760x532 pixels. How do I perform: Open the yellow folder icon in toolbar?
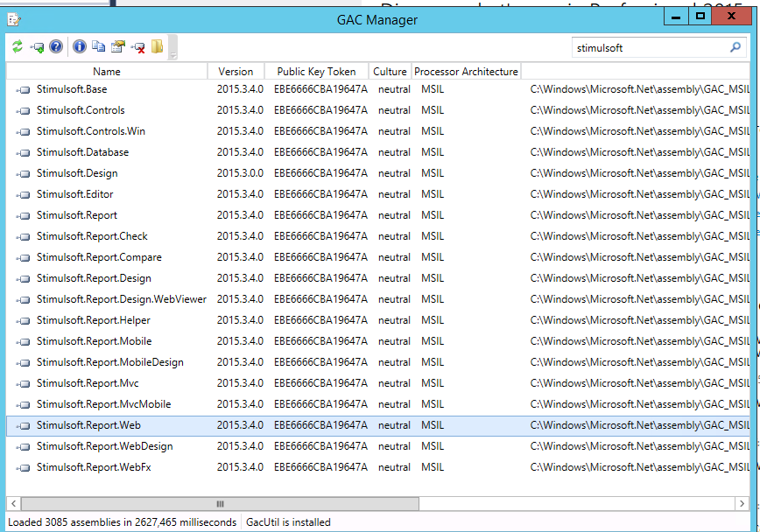(x=157, y=46)
